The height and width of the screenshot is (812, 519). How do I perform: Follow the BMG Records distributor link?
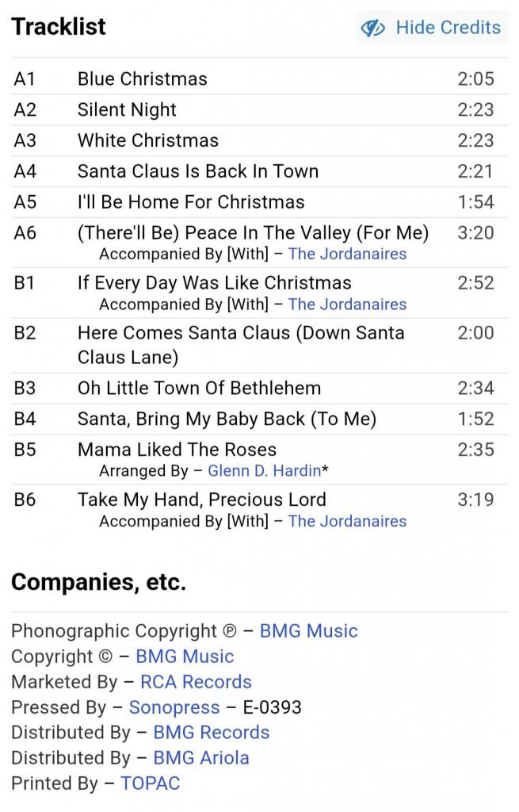click(211, 733)
